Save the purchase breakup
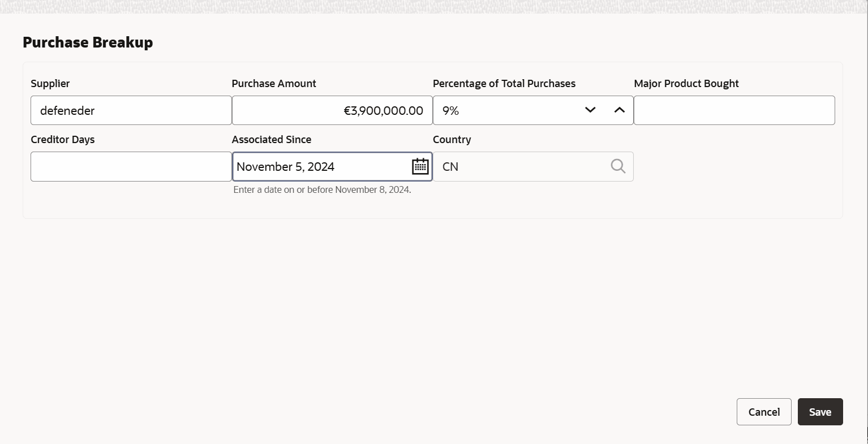Image resolution: width=868 pixels, height=444 pixels. click(x=820, y=412)
